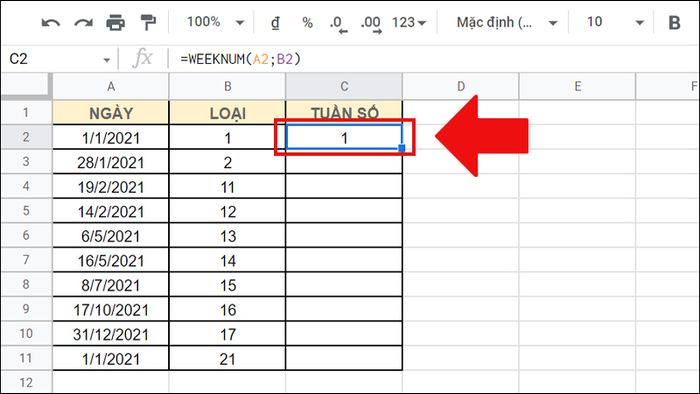This screenshot has width=700, height=394.
Task: Click selected cell C2 showing 1
Action: click(344, 137)
